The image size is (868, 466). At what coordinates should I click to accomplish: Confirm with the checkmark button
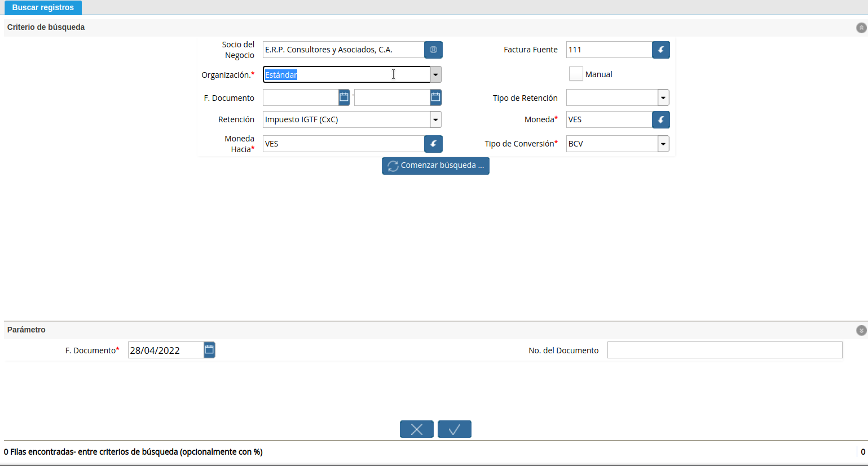click(455, 429)
